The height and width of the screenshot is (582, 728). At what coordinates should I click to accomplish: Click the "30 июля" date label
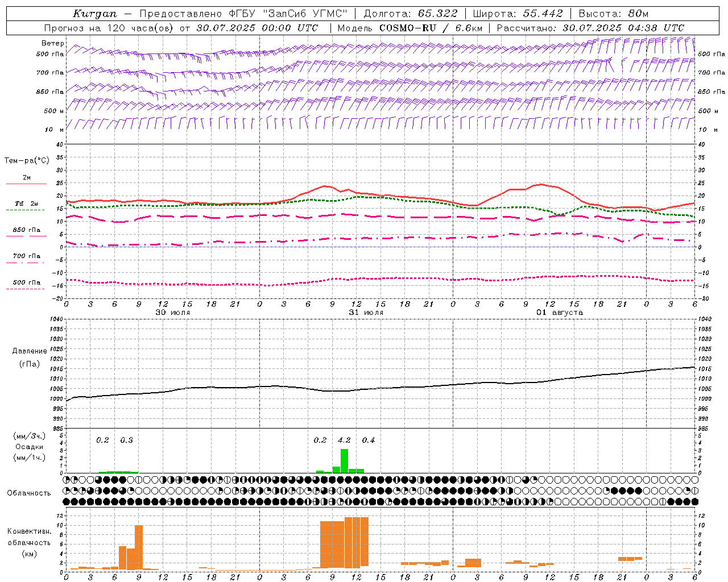coord(173,312)
